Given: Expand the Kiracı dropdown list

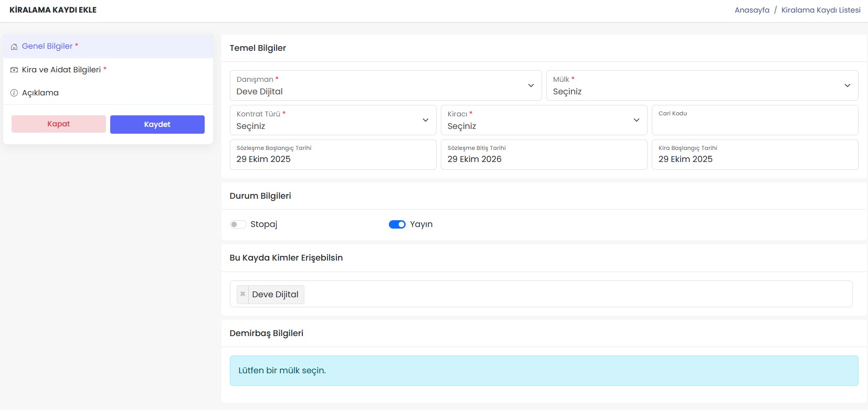Looking at the screenshot, I should coord(544,120).
